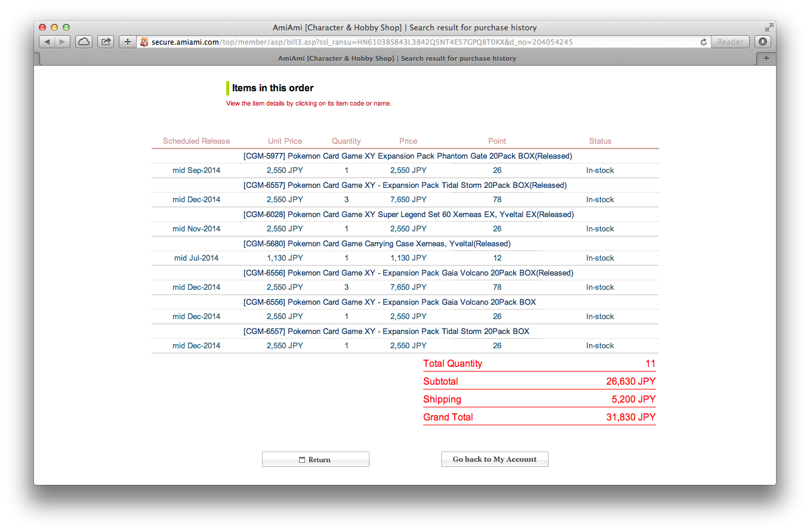Click In-stock status of Super Legend Set row
Viewport: 810px width, 532px height.
click(x=600, y=229)
